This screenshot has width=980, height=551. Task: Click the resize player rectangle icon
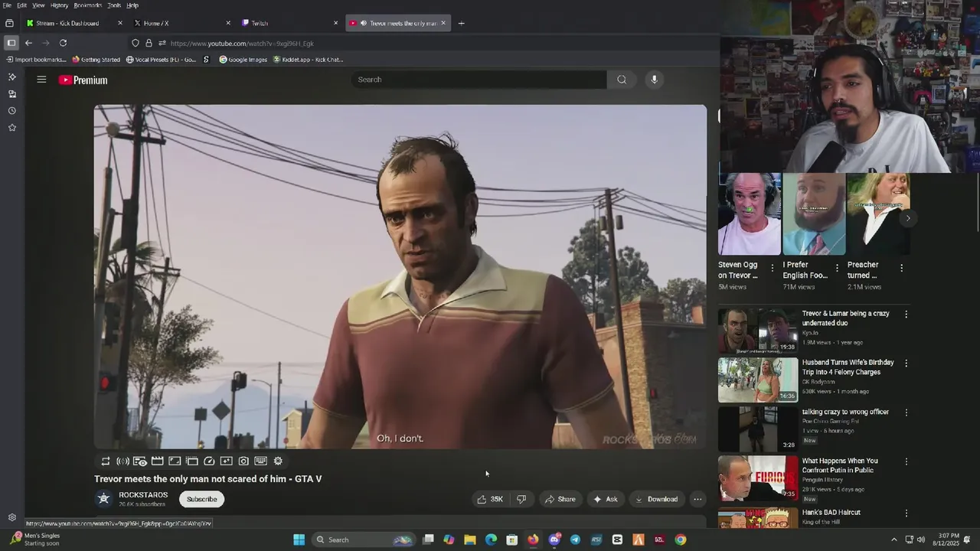(175, 461)
